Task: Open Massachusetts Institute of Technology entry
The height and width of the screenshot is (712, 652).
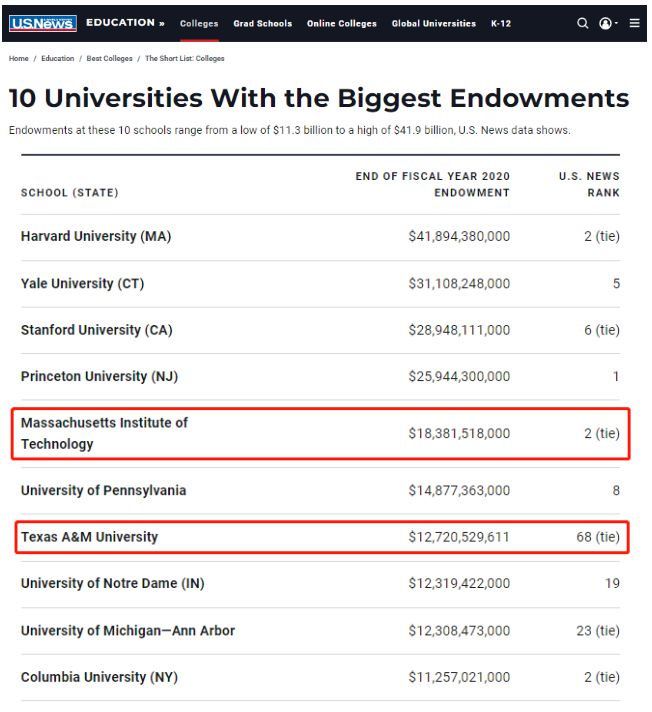Action: click(104, 433)
